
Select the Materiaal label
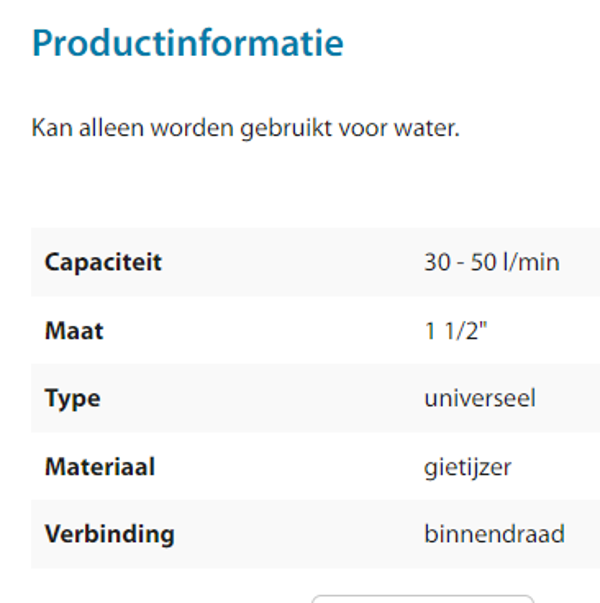(x=100, y=466)
